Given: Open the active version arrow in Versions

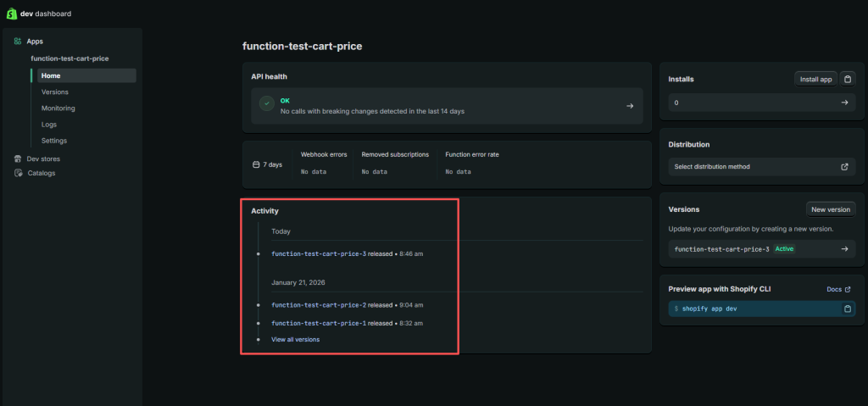Looking at the screenshot, I should (844, 249).
